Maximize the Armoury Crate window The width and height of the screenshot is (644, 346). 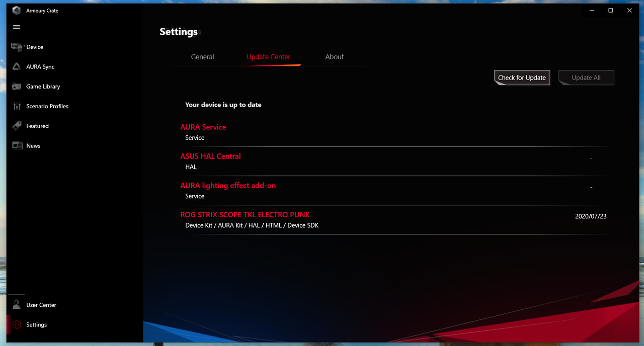pos(610,10)
